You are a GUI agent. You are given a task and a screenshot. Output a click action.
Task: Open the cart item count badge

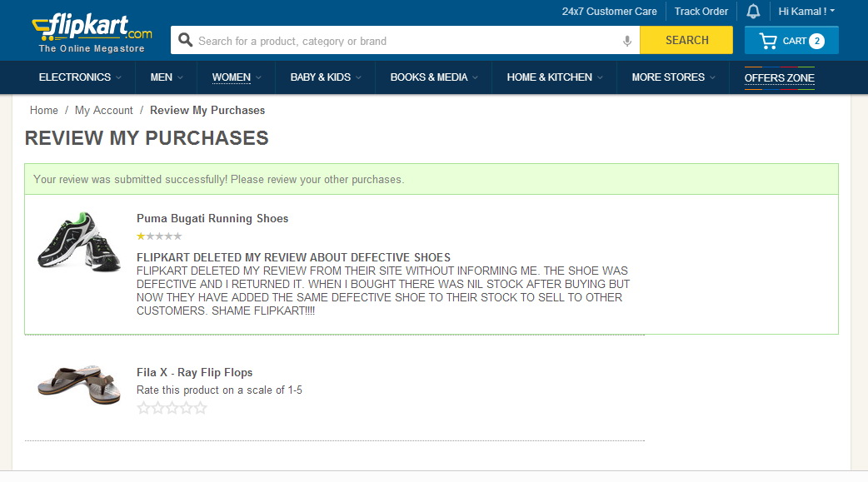click(x=816, y=41)
